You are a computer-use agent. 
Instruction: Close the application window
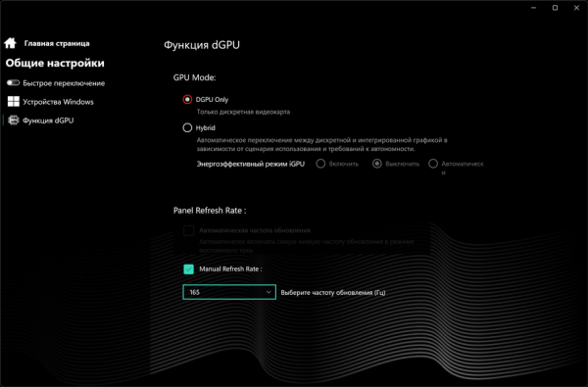tap(576, 8)
